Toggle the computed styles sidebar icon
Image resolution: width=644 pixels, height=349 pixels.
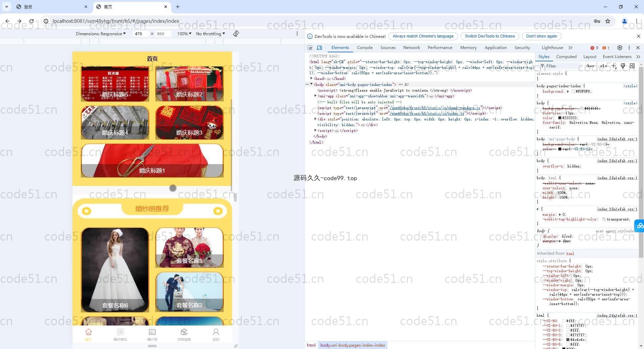click(632, 66)
